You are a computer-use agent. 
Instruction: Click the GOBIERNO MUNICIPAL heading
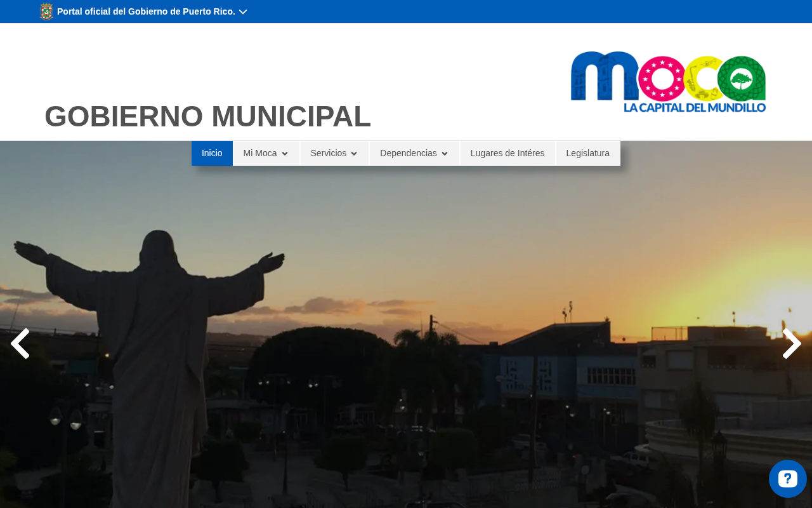point(207,116)
